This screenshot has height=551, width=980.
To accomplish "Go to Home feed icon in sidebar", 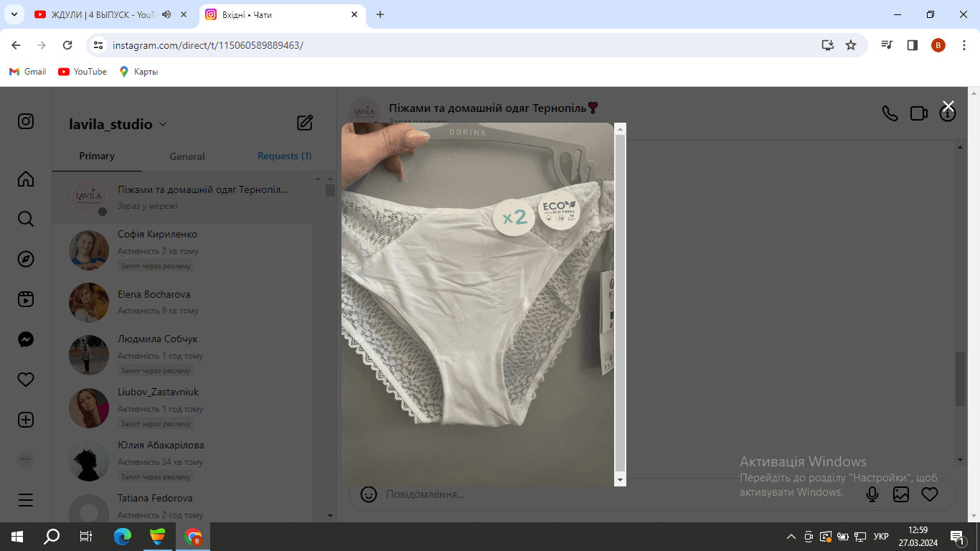I will [26, 179].
